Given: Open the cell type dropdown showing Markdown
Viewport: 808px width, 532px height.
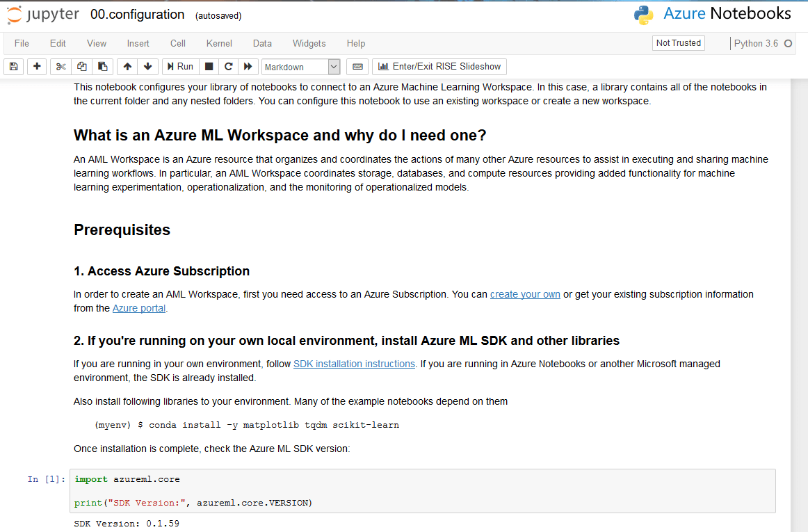Looking at the screenshot, I should [x=300, y=66].
